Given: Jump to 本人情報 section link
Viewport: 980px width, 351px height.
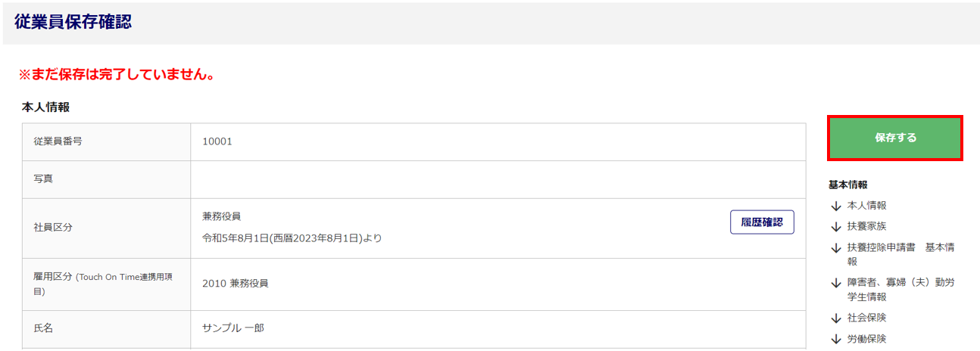Looking at the screenshot, I should point(866,206).
